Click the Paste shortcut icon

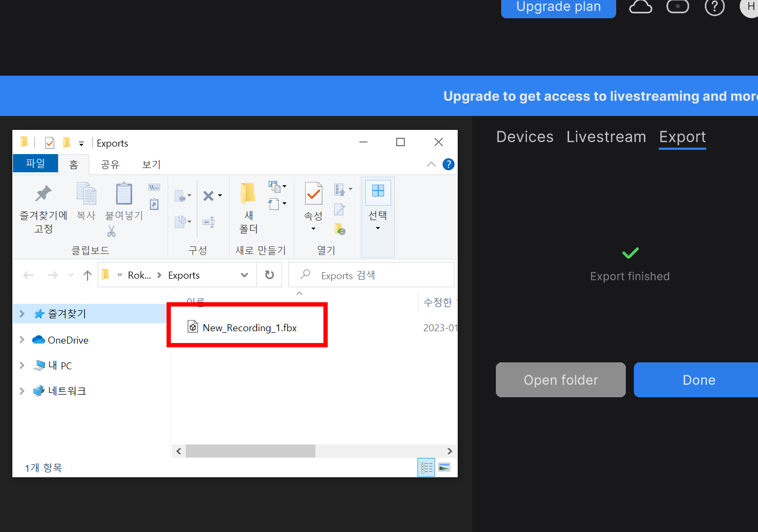click(154, 204)
